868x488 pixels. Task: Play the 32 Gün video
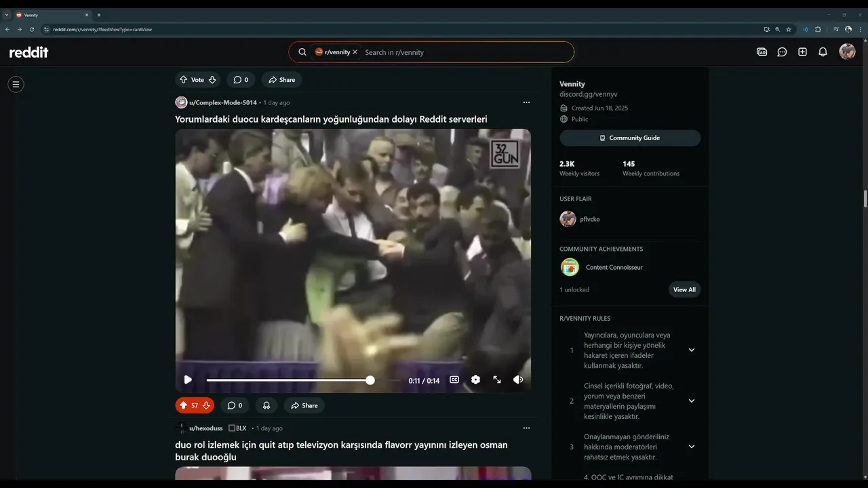click(188, 380)
